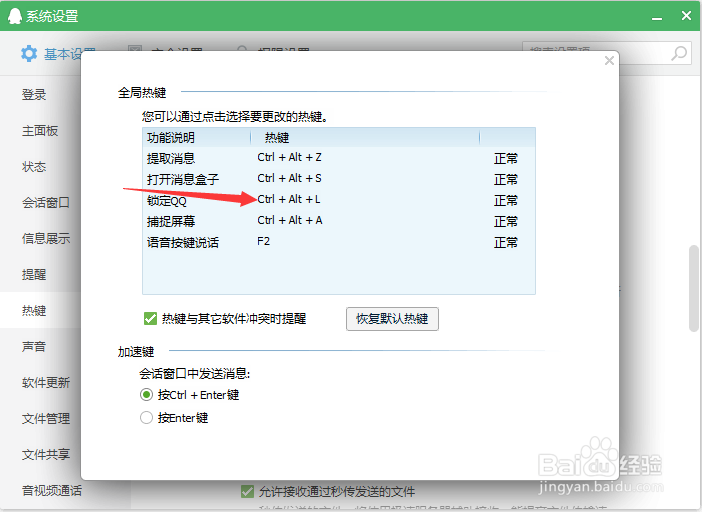Open 声音 settings in sidebar
Image resolution: width=702 pixels, height=512 pixels.
[x=34, y=346]
